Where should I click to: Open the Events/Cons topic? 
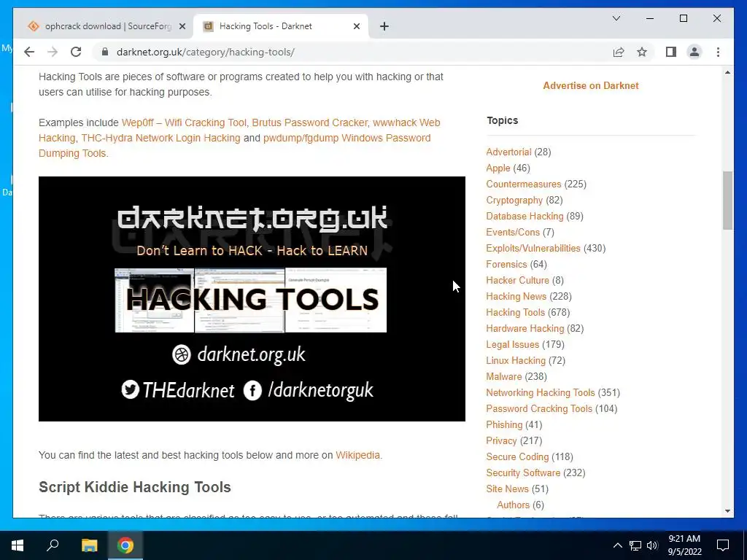click(513, 232)
